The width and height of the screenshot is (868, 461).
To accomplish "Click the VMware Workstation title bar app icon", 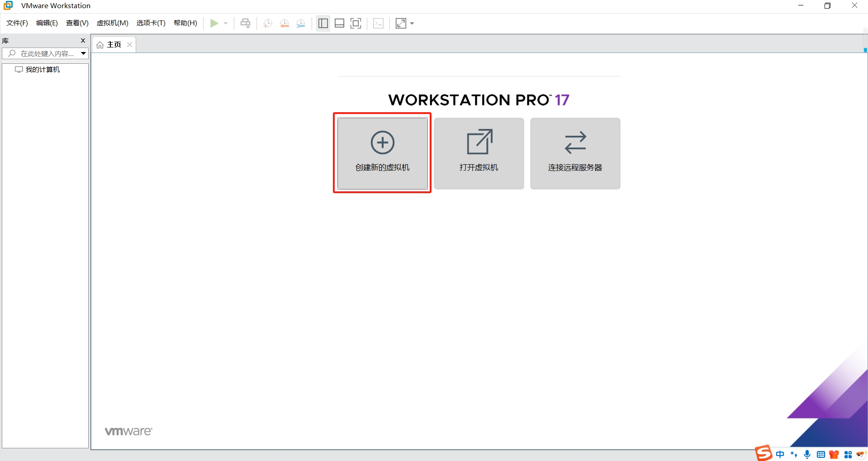I will [8, 5].
